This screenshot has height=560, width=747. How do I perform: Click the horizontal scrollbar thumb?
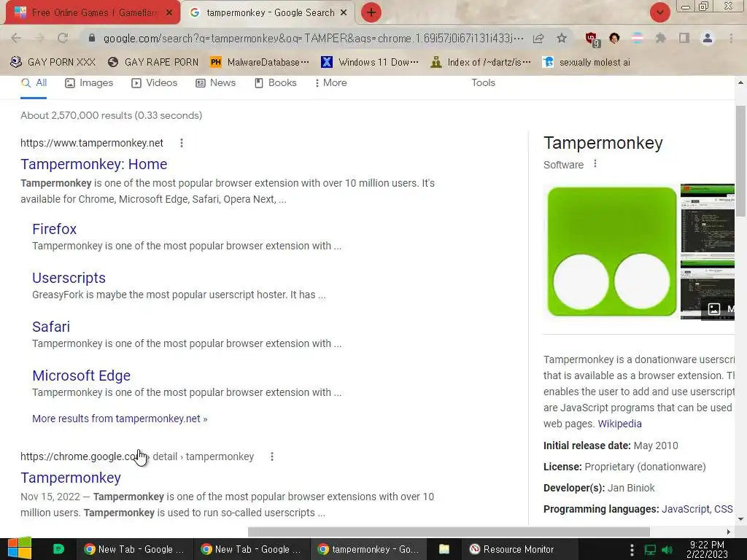pyautogui.click(x=449, y=532)
